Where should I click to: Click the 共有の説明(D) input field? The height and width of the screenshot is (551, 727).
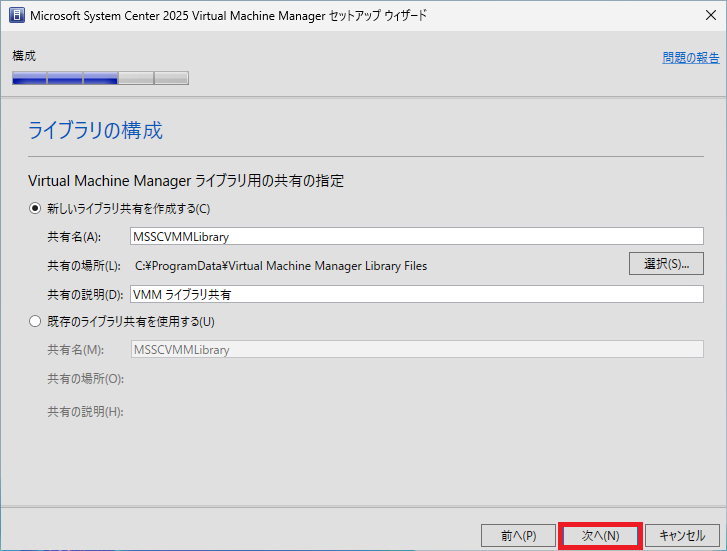tap(416, 294)
